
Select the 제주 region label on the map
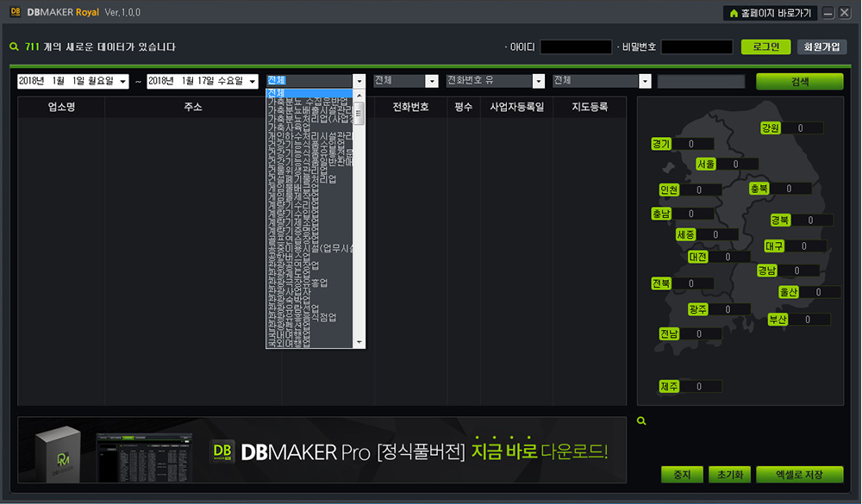tap(669, 386)
